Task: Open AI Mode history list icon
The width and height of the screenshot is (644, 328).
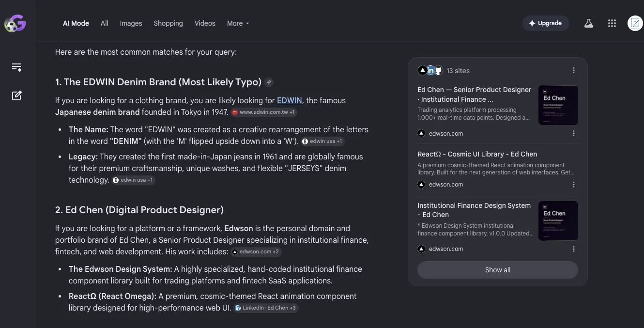Action: pyautogui.click(x=17, y=67)
